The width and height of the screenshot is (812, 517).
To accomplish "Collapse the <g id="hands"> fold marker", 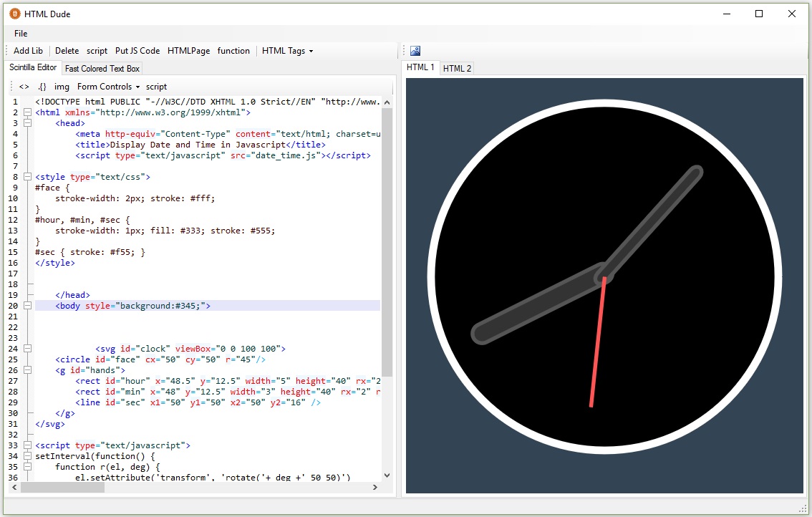I will 27,370.
